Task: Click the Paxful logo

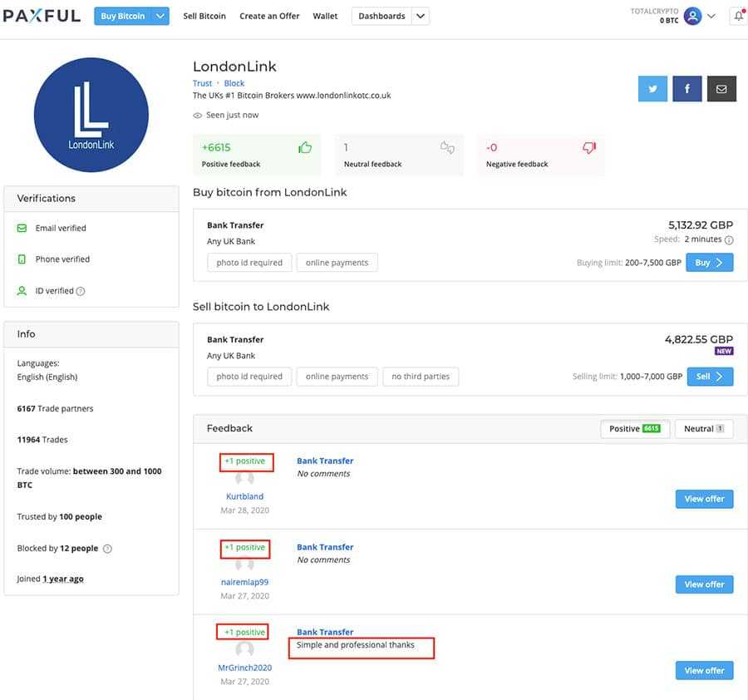Action: [x=42, y=14]
